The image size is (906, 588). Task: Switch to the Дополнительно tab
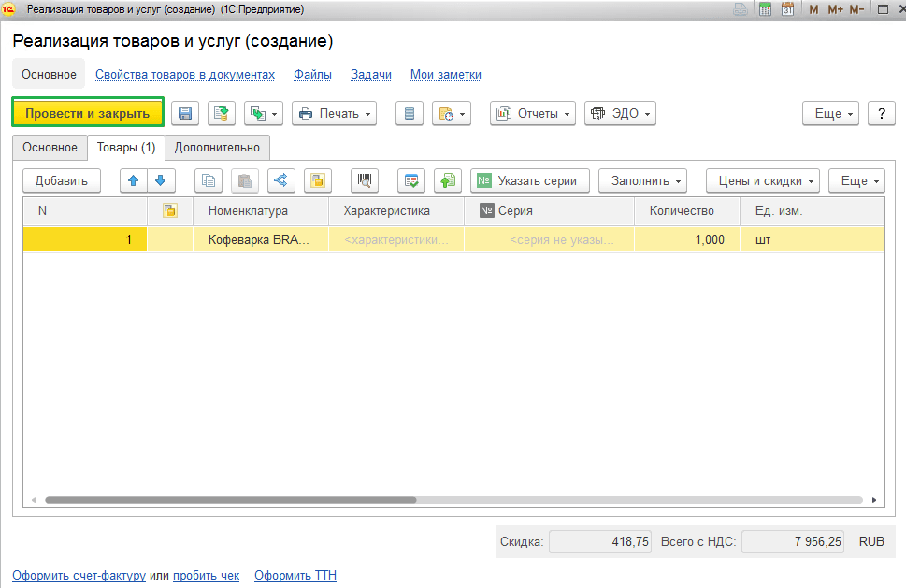tap(218, 147)
